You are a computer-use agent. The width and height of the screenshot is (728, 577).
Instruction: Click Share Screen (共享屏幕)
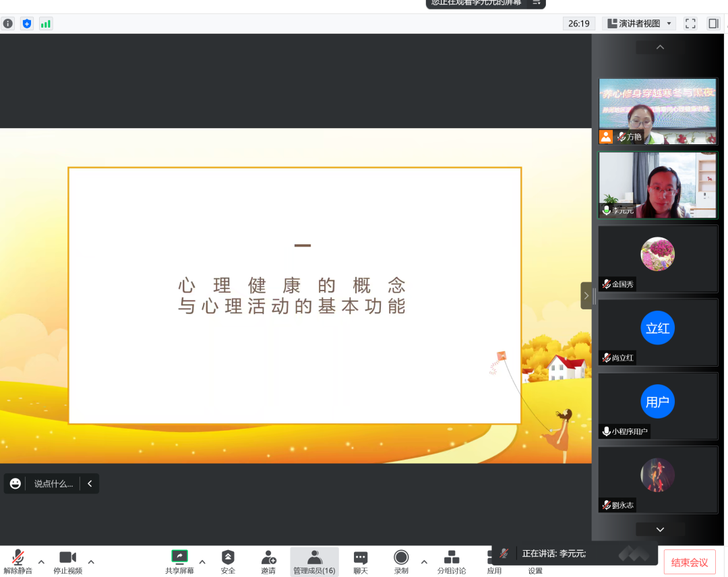click(x=179, y=562)
